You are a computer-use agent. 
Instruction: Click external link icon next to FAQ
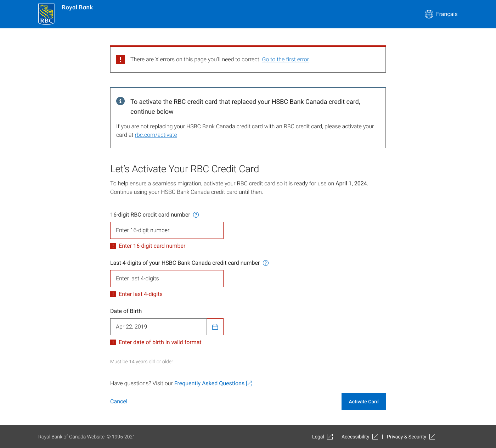click(249, 383)
